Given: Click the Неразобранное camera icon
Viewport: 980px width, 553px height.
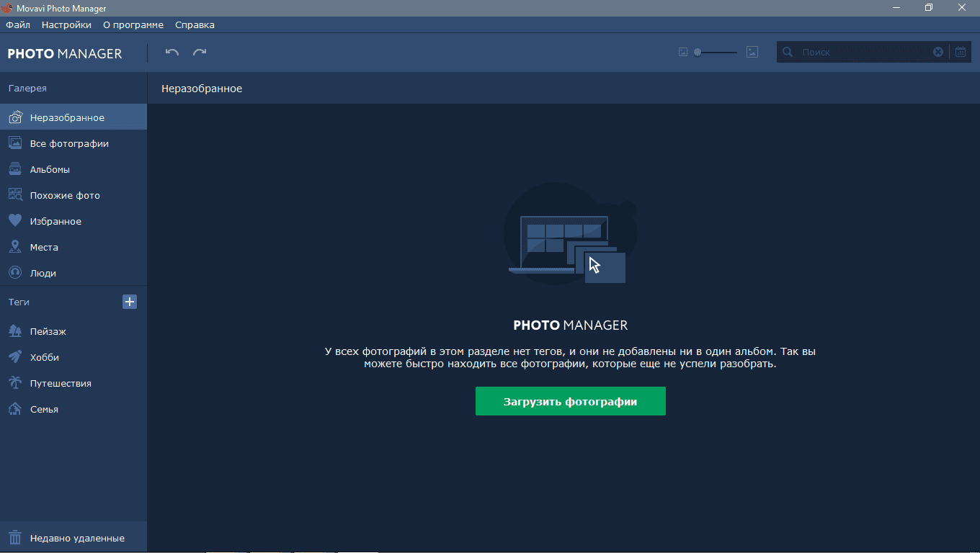Looking at the screenshot, I should tap(15, 117).
